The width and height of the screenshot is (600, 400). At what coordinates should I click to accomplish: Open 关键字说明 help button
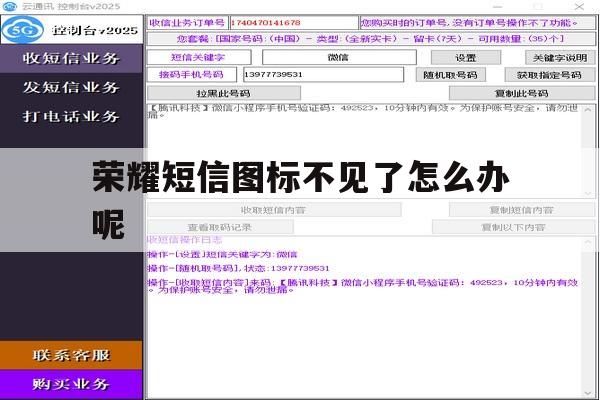(560, 58)
